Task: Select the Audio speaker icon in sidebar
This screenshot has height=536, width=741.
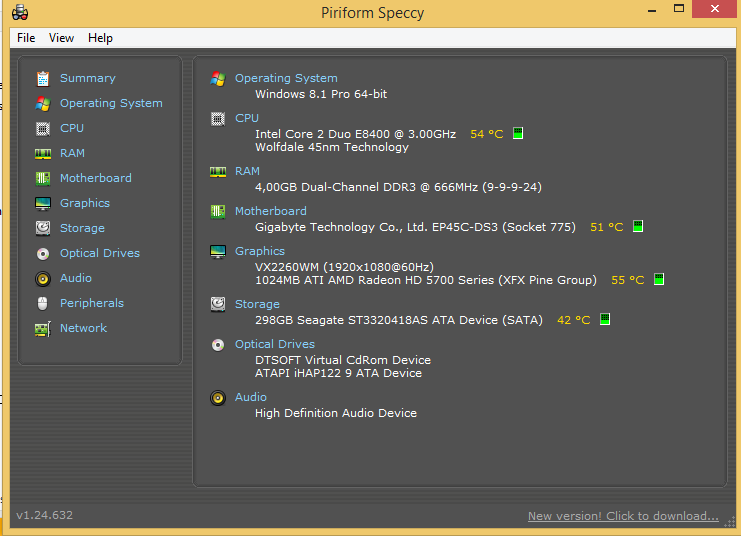Action: 43,279
